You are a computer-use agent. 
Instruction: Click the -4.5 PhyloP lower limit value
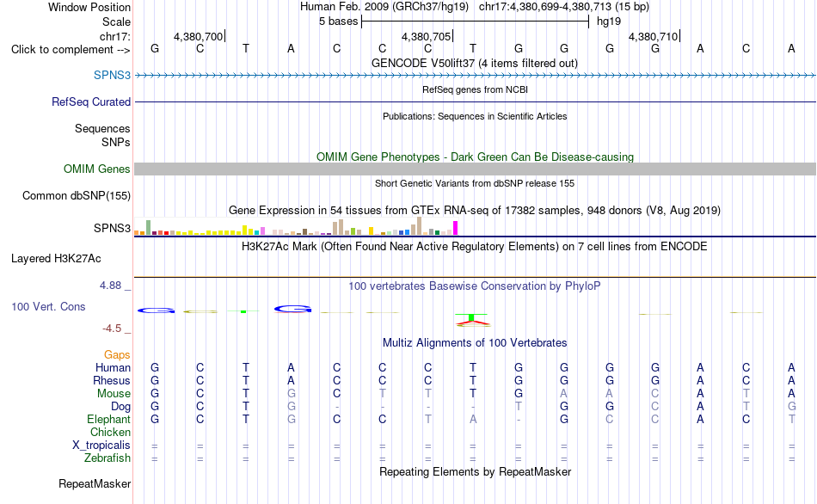pyautogui.click(x=112, y=329)
